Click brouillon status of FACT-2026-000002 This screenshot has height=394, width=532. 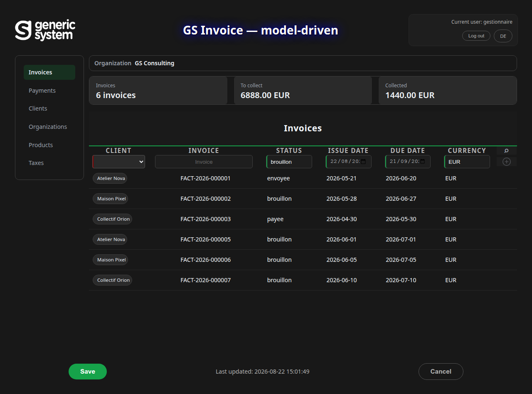pyautogui.click(x=279, y=199)
